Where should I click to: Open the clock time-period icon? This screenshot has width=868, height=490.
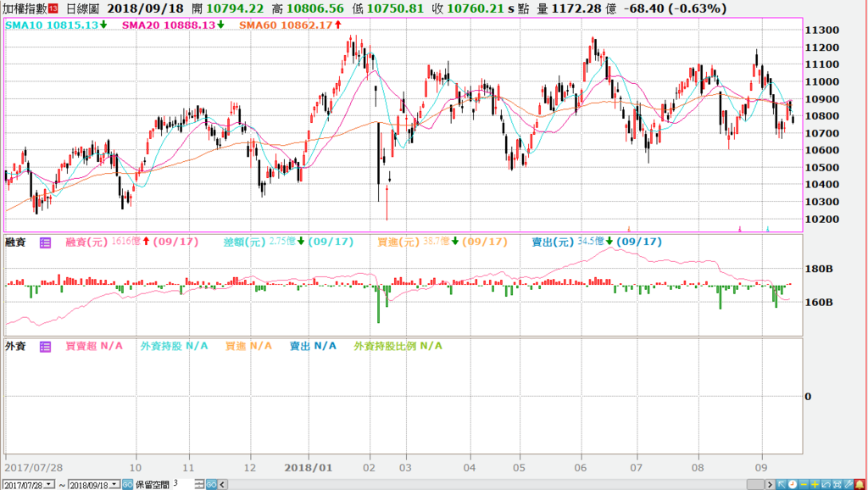[793, 484]
